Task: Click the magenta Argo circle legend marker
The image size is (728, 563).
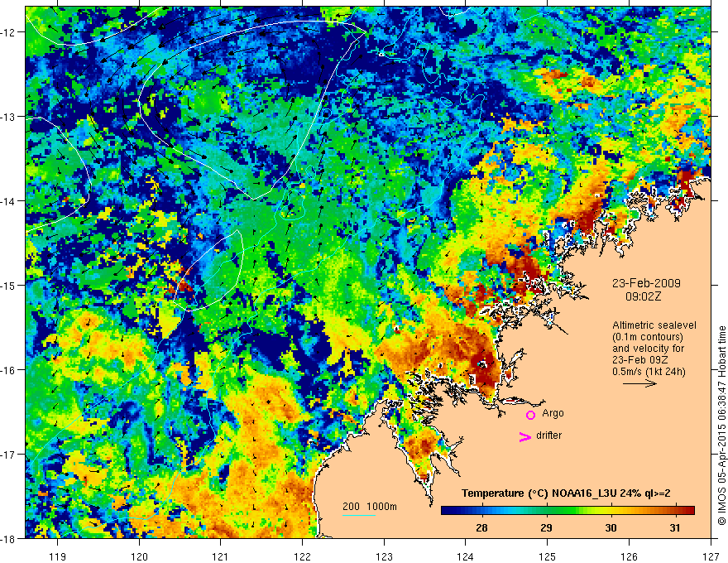Action: (x=530, y=415)
